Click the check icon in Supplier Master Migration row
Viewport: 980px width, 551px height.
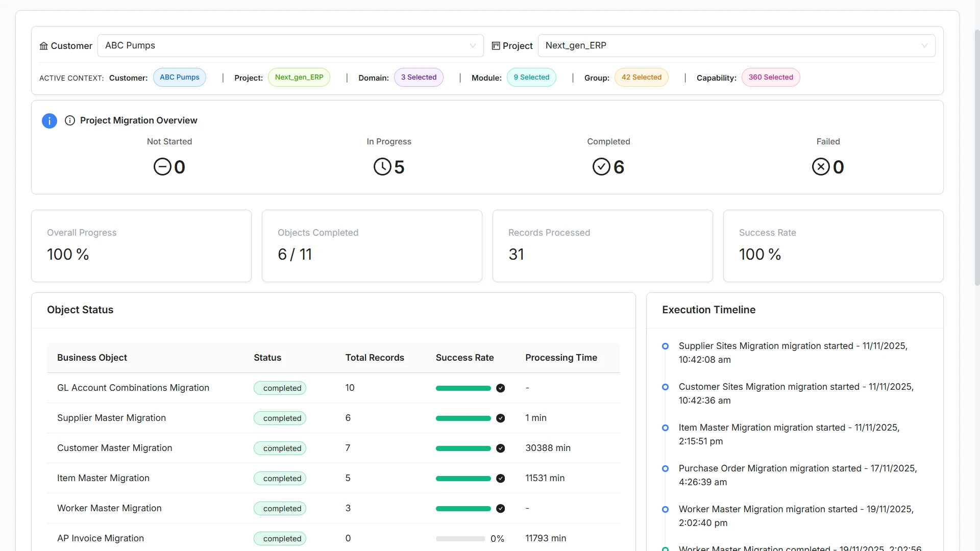[501, 418]
